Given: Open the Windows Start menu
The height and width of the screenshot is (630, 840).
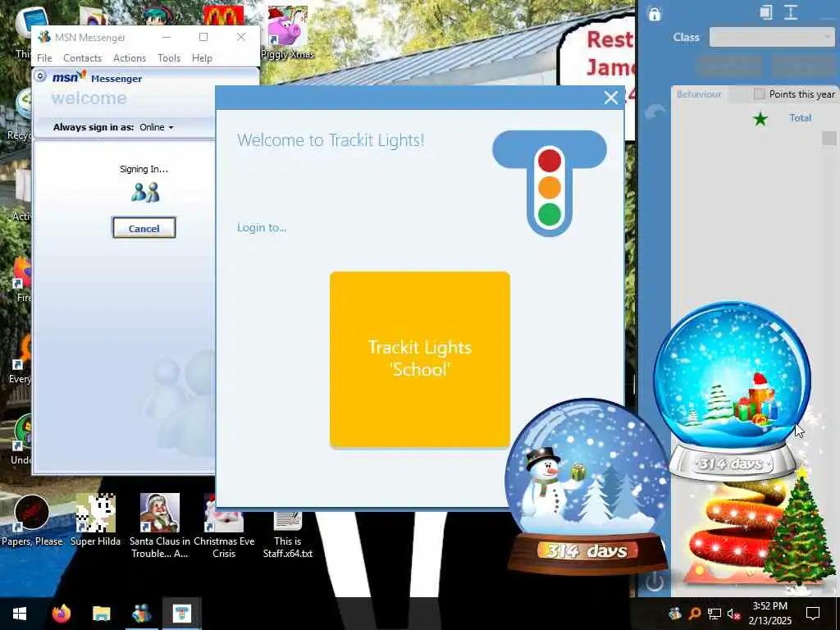Looking at the screenshot, I should [x=20, y=614].
